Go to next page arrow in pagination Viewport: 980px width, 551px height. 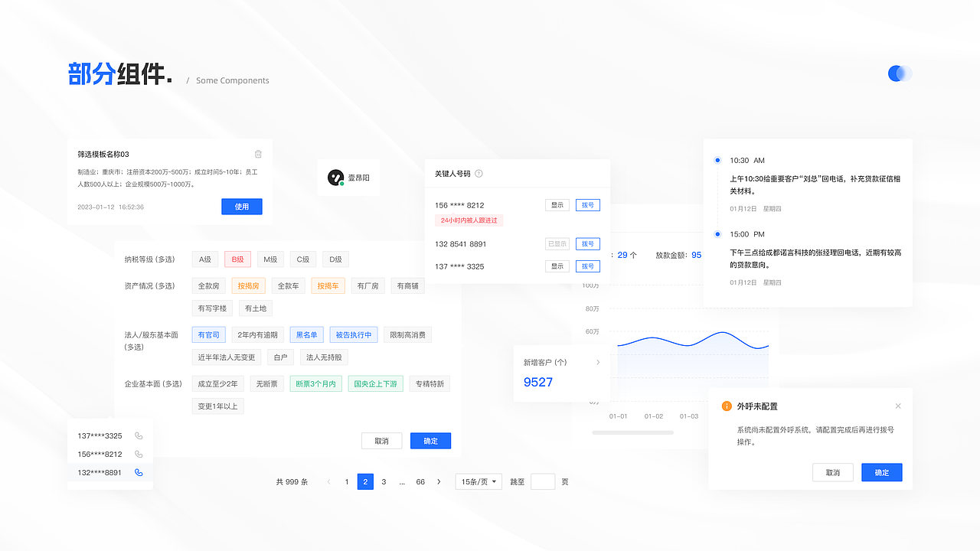coord(439,481)
